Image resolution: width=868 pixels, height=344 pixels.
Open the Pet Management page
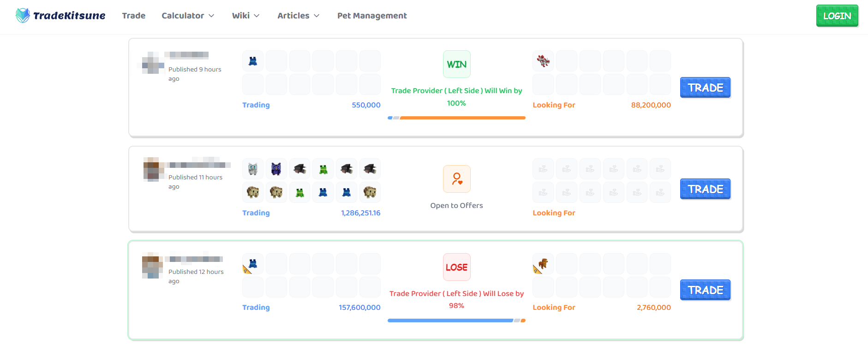pos(372,16)
